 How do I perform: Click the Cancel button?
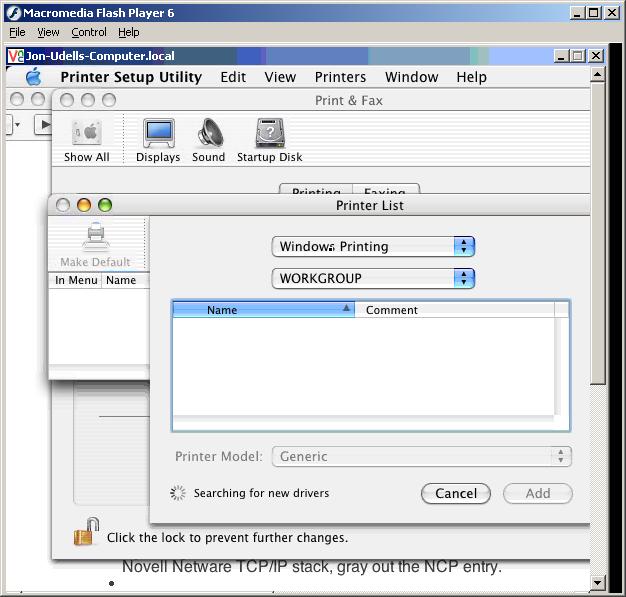point(456,494)
